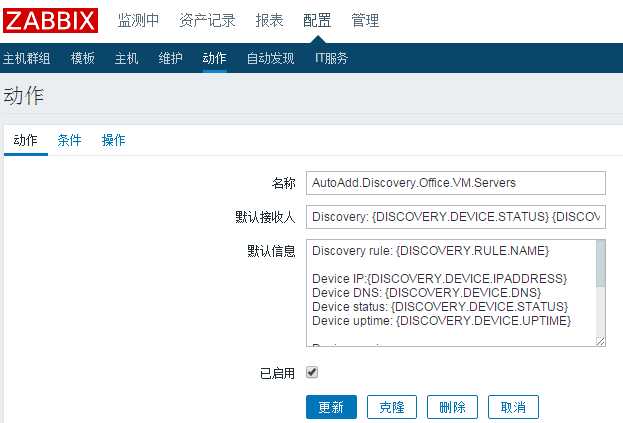This screenshot has height=423, width=623.
Task: Click the 默认接收人 input field
Action: [456, 217]
